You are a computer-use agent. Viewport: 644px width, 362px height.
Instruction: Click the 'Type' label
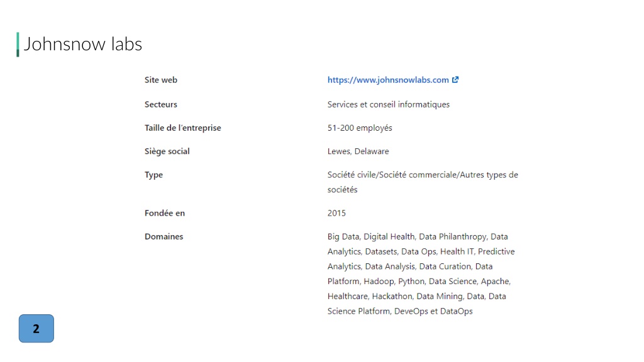[x=153, y=175]
